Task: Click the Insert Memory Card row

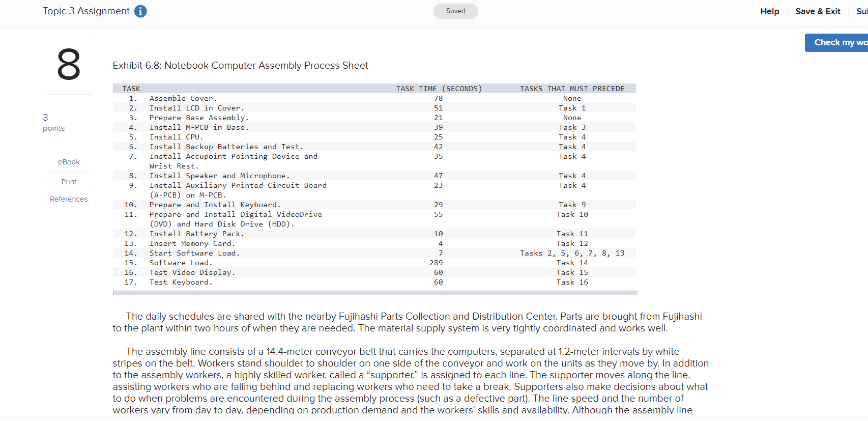Action: [x=374, y=243]
